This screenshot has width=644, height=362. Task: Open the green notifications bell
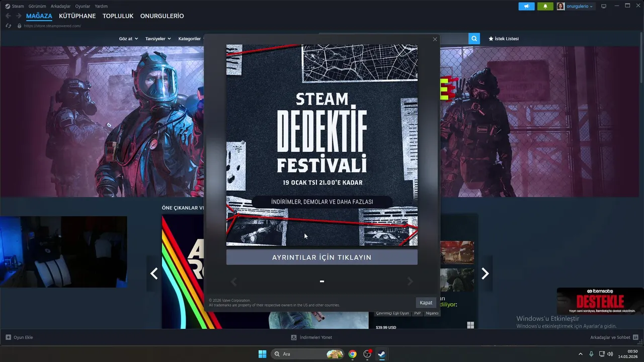[545, 7]
